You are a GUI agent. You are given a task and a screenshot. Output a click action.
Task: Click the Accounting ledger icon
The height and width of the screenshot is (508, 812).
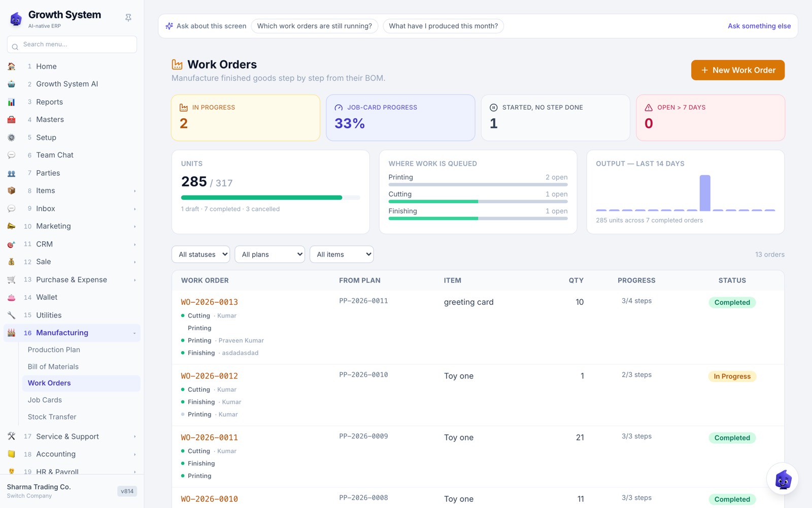[12, 455]
